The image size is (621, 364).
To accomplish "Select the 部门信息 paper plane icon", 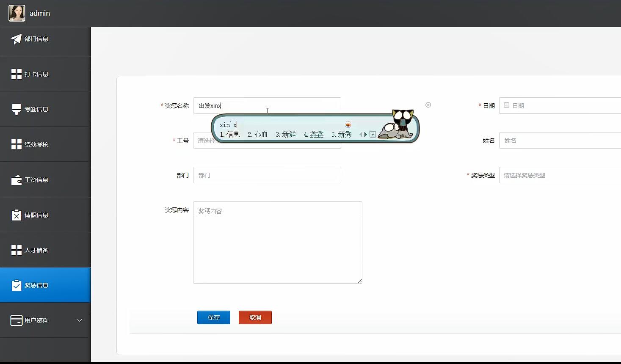I will point(16,39).
